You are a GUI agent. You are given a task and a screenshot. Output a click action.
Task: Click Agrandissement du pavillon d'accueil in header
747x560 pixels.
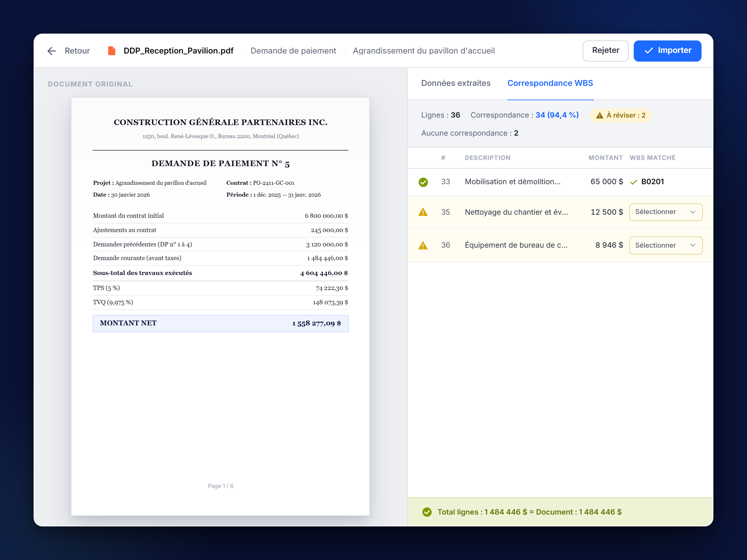(x=424, y=51)
